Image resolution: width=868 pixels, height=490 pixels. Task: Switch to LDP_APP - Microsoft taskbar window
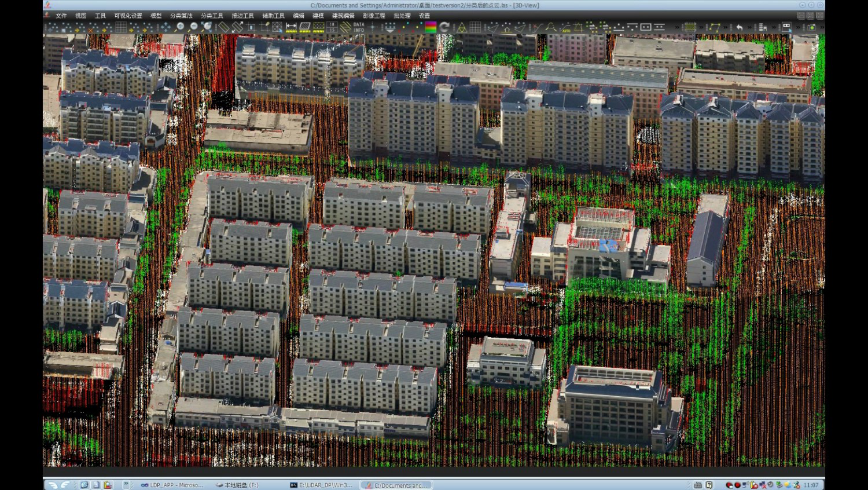tap(172, 485)
